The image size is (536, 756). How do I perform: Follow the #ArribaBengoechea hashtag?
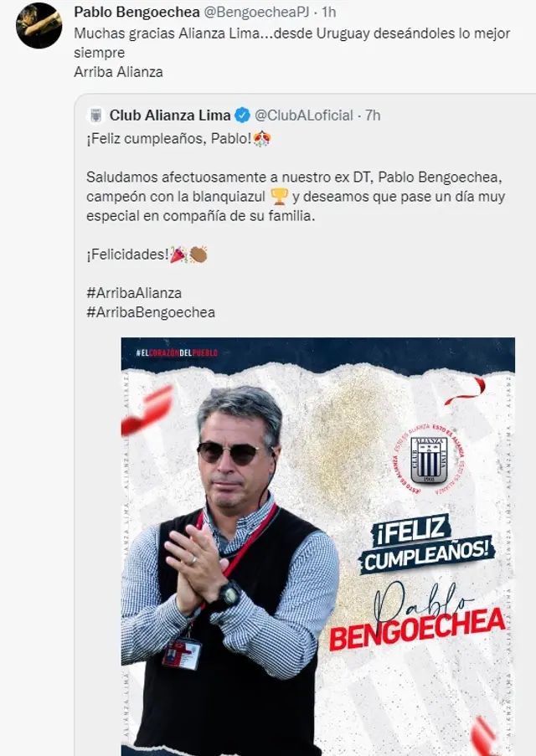[x=151, y=312]
